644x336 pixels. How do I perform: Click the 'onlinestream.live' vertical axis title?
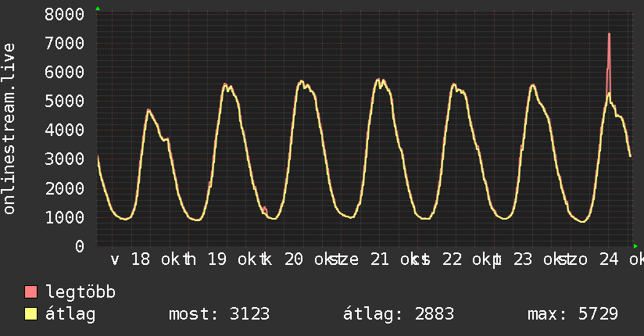click(x=9, y=129)
